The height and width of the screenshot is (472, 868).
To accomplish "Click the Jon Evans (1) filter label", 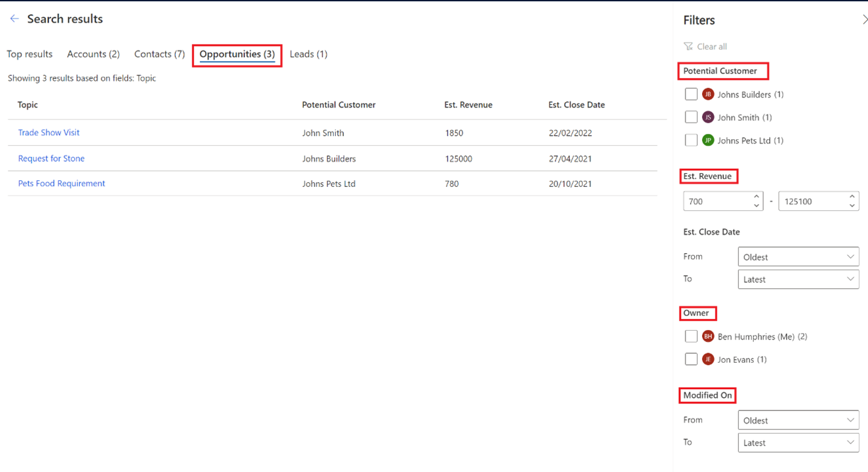I will (742, 360).
